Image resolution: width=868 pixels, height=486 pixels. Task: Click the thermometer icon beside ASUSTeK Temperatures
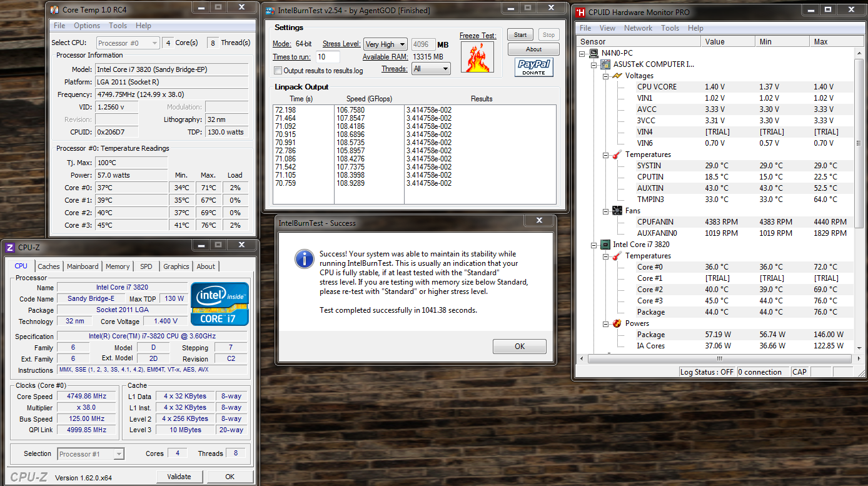pos(617,154)
